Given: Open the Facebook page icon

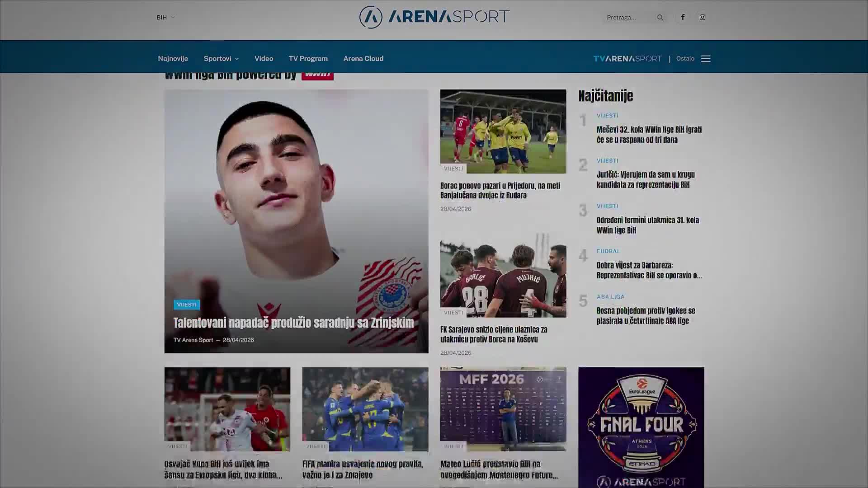Looking at the screenshot, I should click(x=683, y=17).
